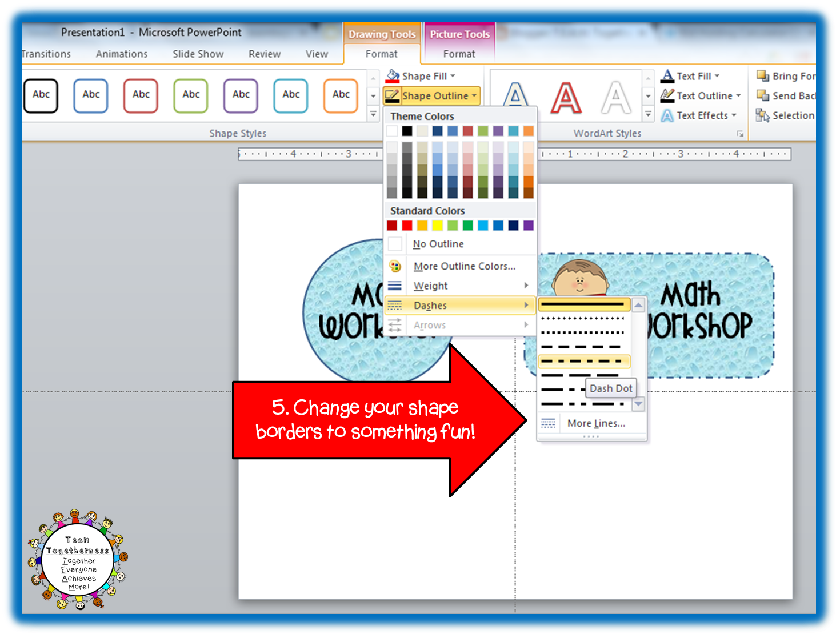840x638 pixels.
Task: Switch to the Slide Show tab
Action: pyautogui.click(x=198, y=54)
